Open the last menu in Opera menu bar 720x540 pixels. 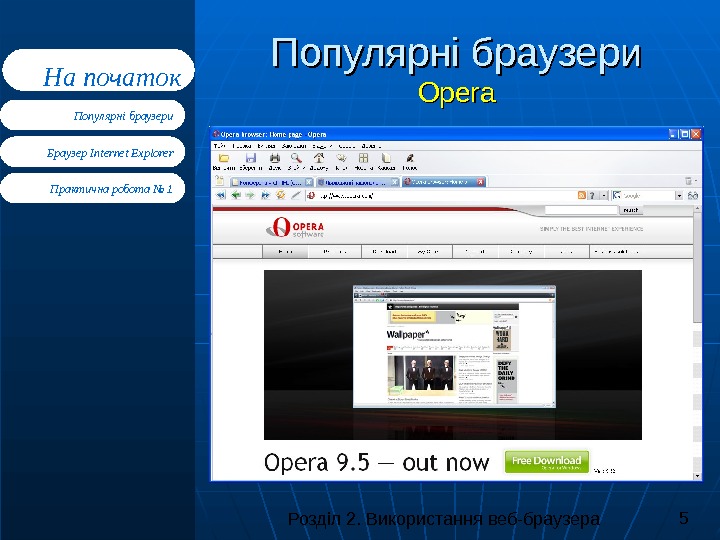point(371,146)
